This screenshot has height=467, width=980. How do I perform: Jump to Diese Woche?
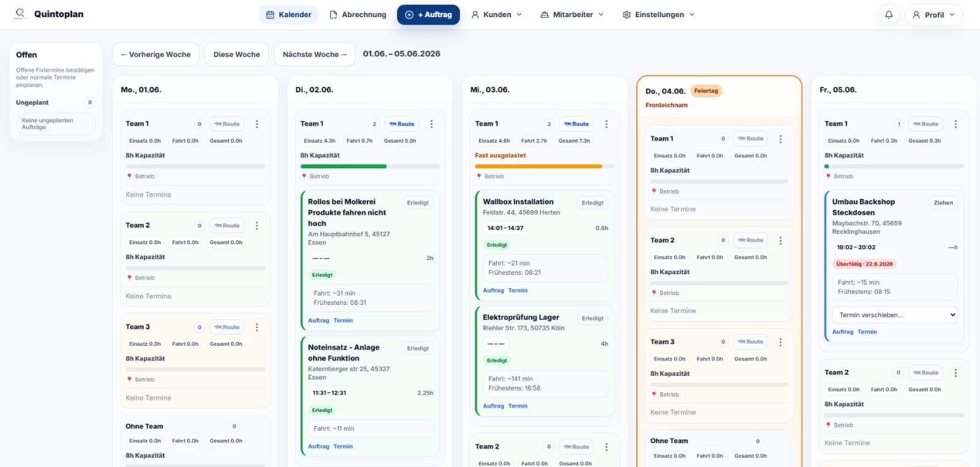click(x=236, y=54)
